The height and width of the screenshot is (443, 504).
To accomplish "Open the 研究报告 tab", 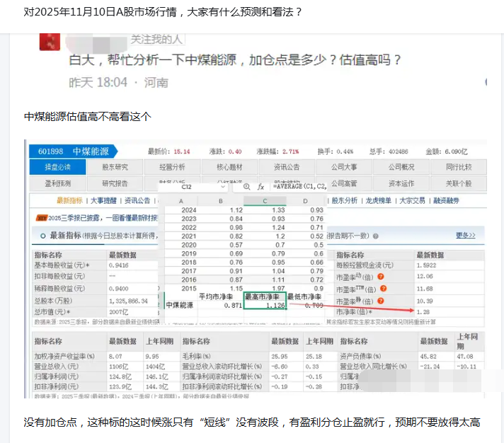I will [x=115, y=183].
